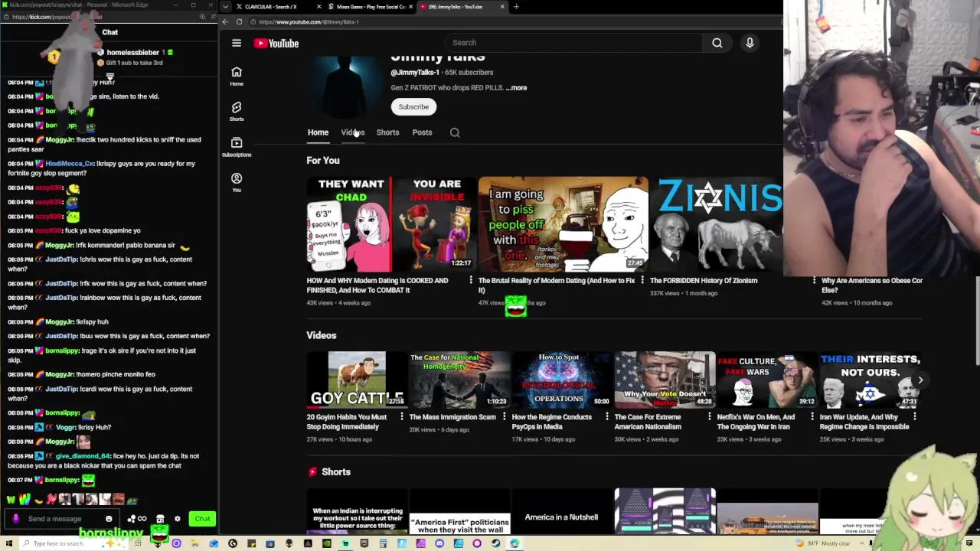Click chat user Voggr's name

[65, 427]
